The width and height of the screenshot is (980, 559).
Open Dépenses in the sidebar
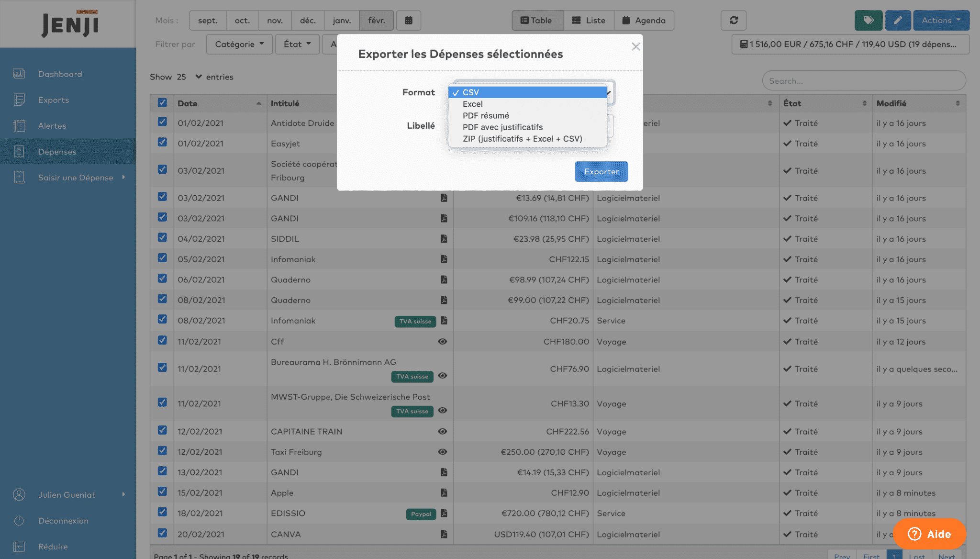point(68,152)
